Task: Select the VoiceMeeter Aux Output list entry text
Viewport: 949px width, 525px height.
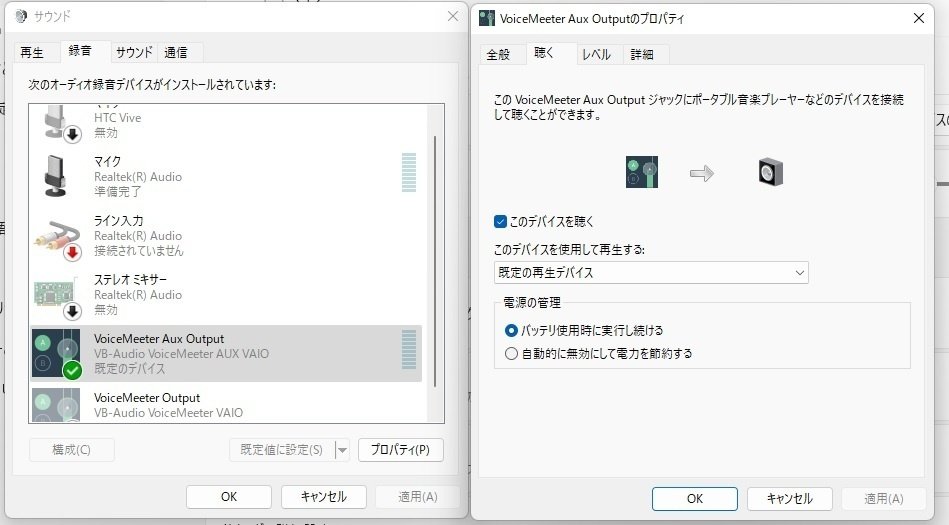Action: click(x=159, y=339)
